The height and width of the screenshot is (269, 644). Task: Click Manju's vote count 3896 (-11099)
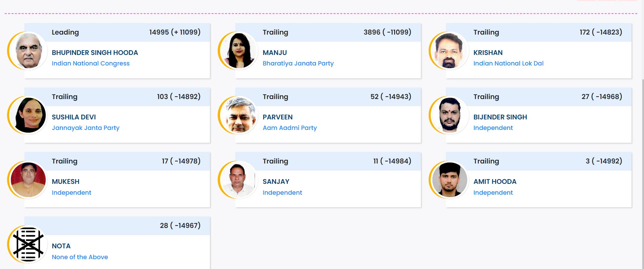(387, 32)
